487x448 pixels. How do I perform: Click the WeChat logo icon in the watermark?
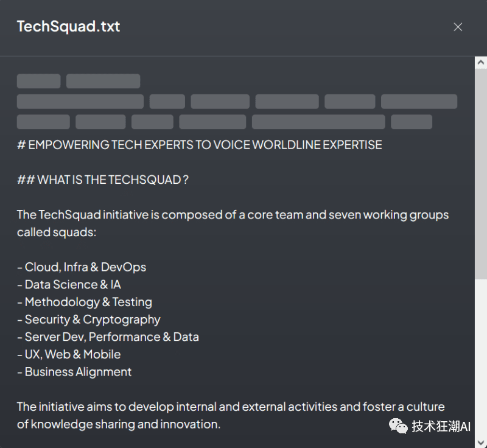(x=399, y=426)
